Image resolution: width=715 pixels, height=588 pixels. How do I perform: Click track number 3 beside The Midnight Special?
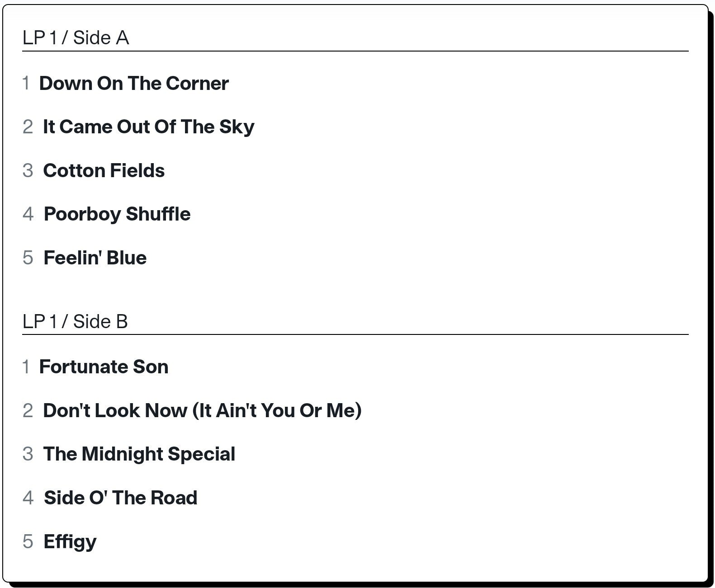[x=28, y=454]
